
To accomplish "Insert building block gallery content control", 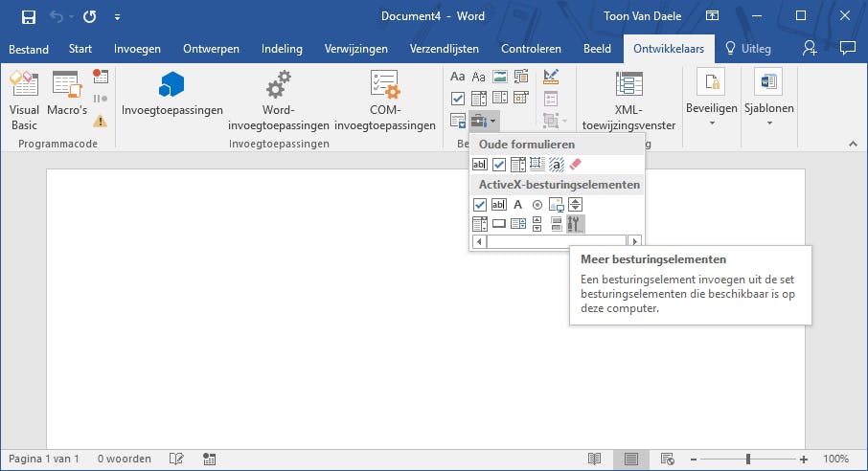I will pyautogui.click(x=521, y=77).
